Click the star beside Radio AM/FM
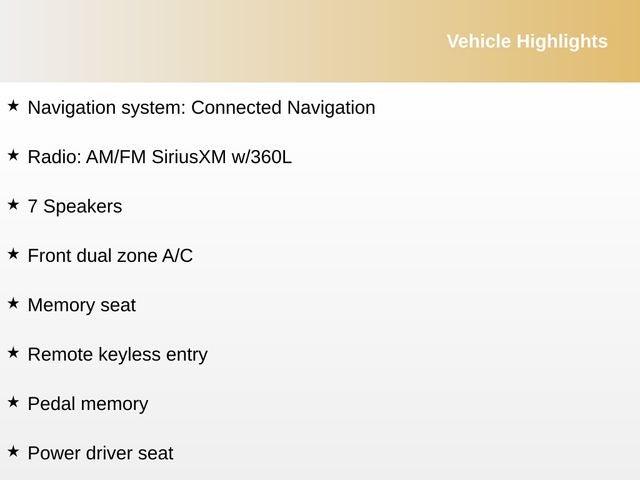This screenshot has width=640, height=480. coord(13,155)
